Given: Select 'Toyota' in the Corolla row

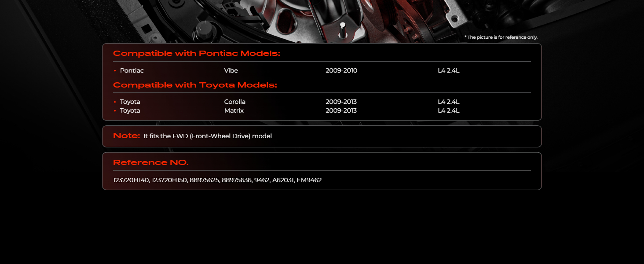Looking at the screenshot, I should pyautogui.click(x=130, y=102).
